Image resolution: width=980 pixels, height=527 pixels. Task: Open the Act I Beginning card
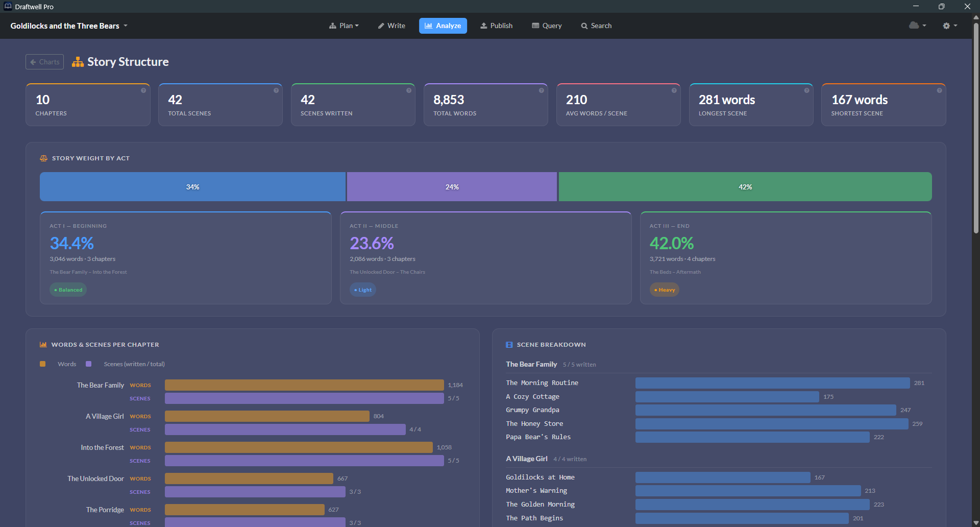click(186, 258)
